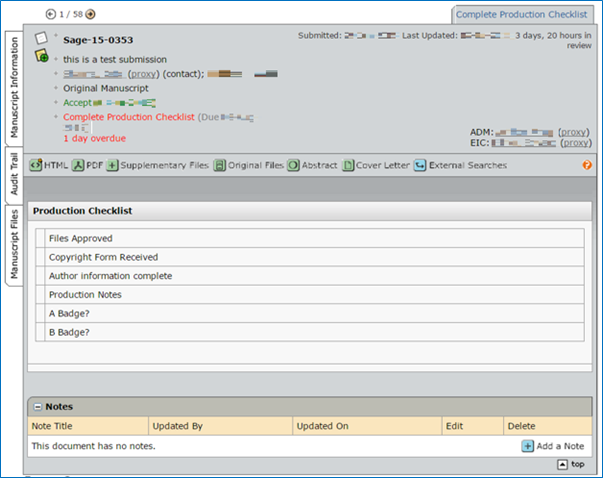This screenshot has height=478, width=603.
Task: Click the orange help question mark icon
Action: (587, 165)
